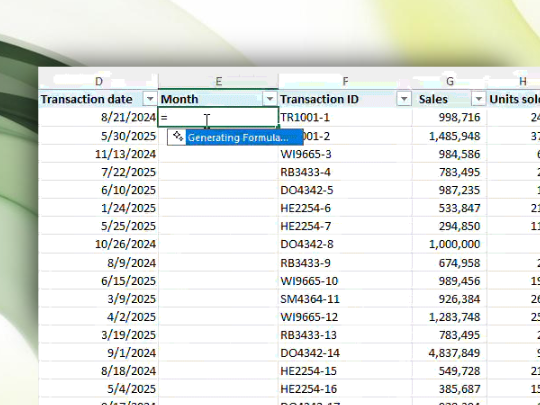Select date cell 1/24/2025
This screenshot has width=540, height=405.
[x=98, y=208]
